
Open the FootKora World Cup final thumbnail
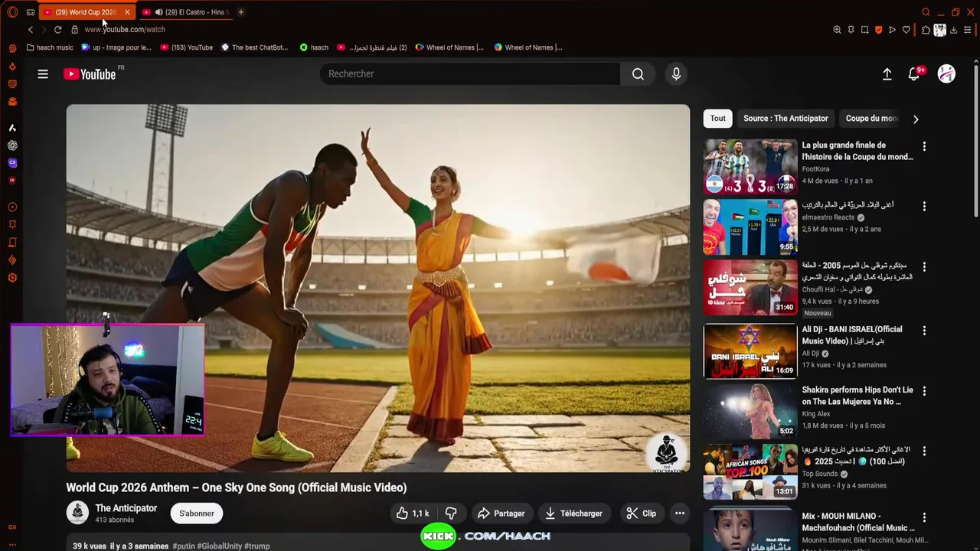(x=750, y=166)
